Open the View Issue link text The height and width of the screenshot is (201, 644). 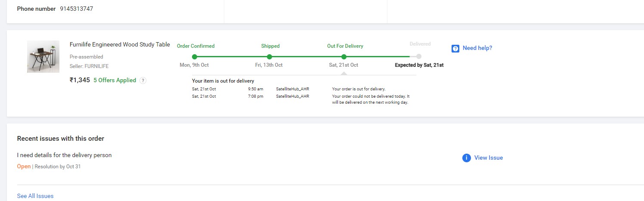pos(488,158)
